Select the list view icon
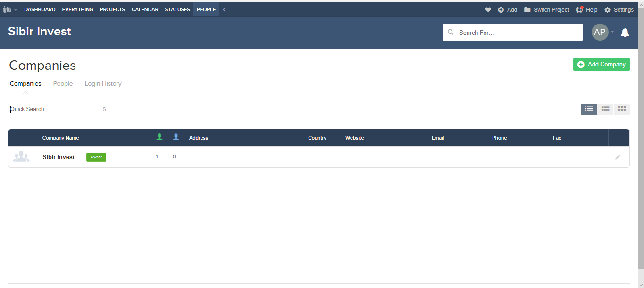 [589, 109]
